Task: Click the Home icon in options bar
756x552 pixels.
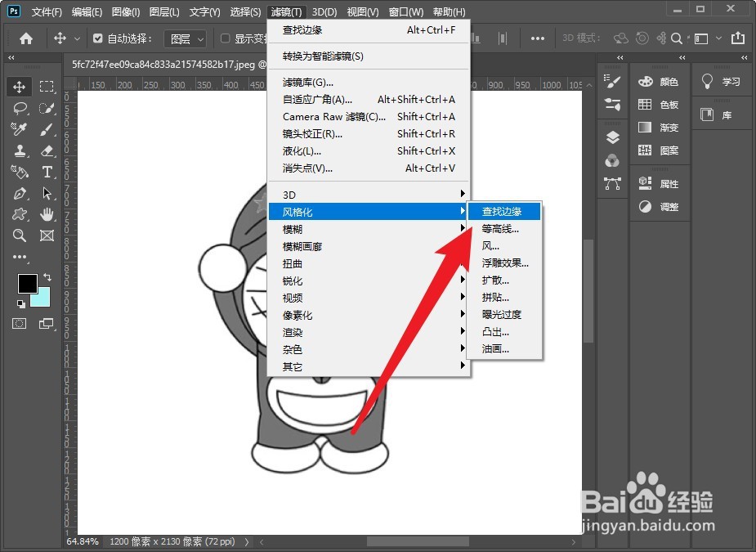Action: [x=26, y=38]
